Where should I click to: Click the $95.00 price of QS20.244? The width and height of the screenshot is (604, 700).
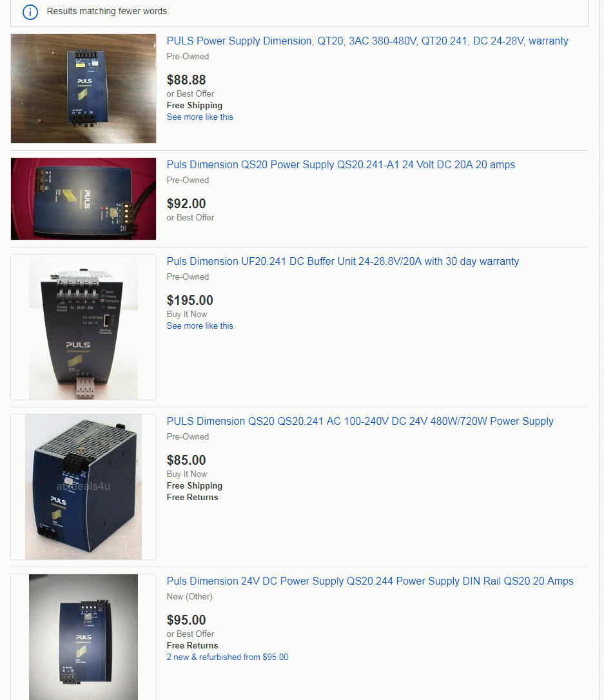tap(186, 620)
